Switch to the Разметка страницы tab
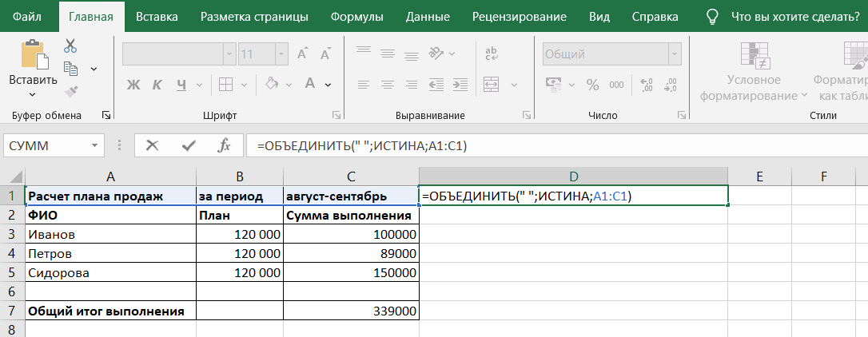This screenshot has height=337, width=868. tap(255, 16)
